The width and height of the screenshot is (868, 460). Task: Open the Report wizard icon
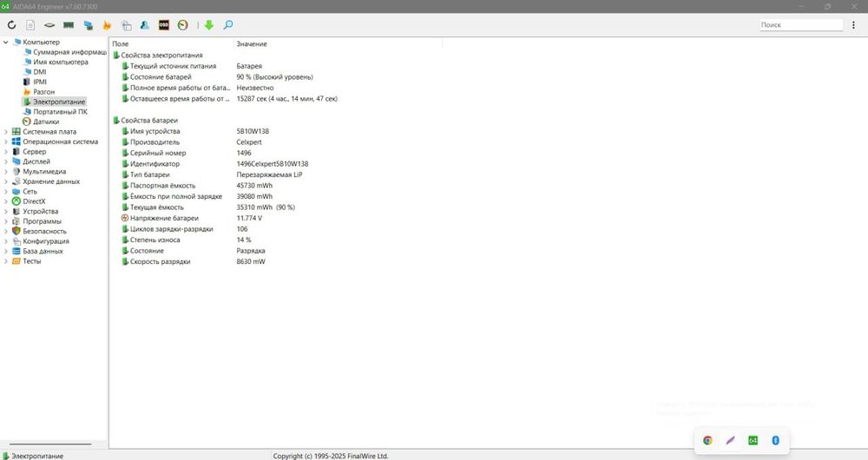point(30,25)
